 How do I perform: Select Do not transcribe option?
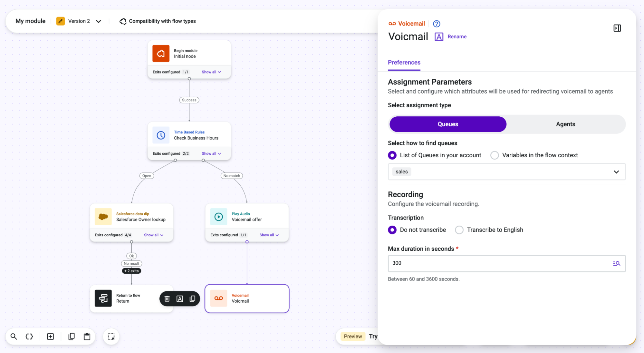point(417,230)
